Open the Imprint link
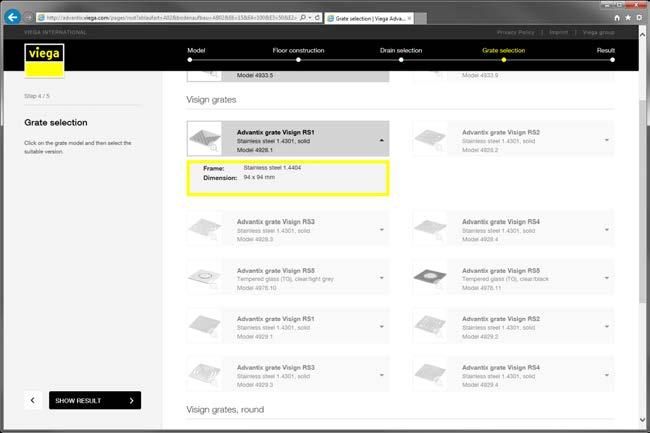 (x=558, y=32)
